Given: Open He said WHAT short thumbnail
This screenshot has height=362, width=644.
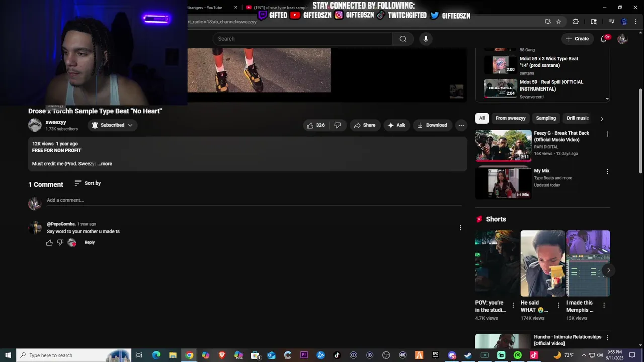Looking at the screenshot, I should (x=542, y=263).
